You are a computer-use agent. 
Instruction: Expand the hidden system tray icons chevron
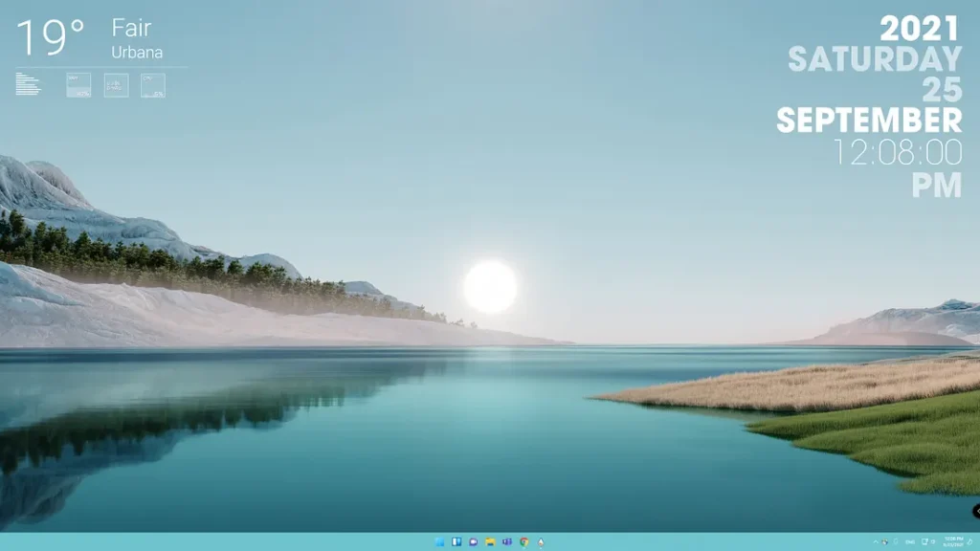tap(874, 542)
